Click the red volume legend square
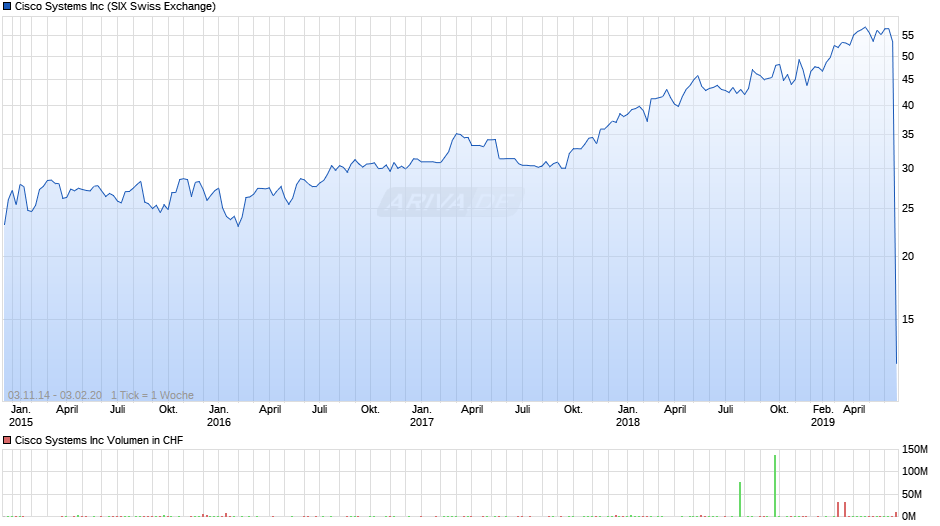Viewport: 940px width, 526px height. (7, 440)
